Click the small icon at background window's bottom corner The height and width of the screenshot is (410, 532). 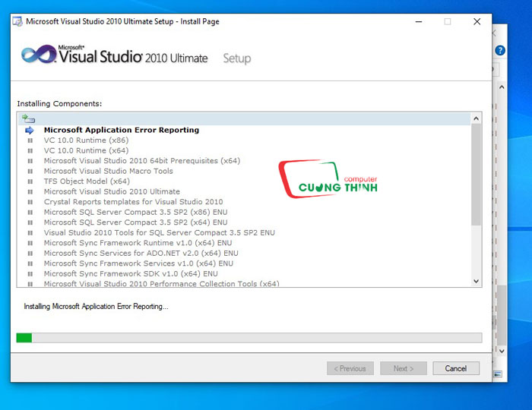pos(497,374)
